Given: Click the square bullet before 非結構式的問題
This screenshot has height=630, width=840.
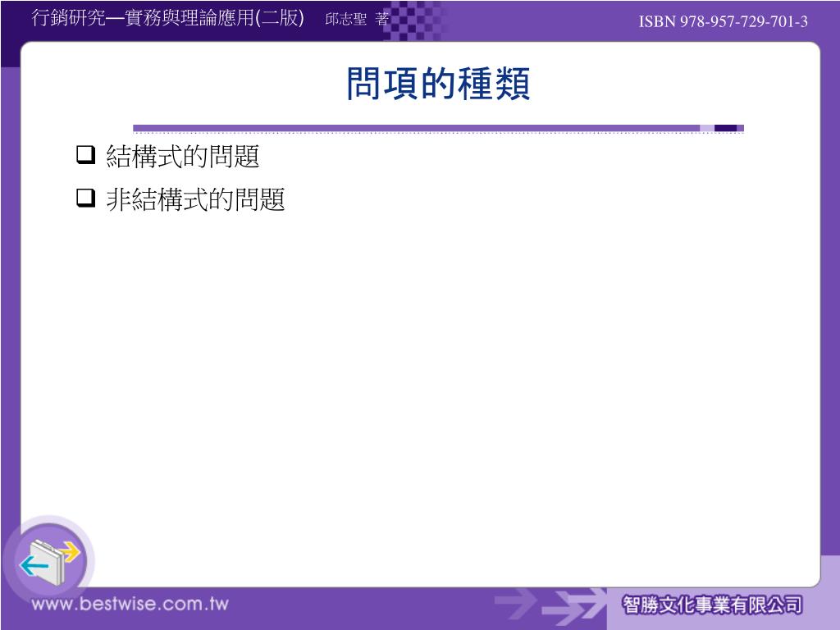Looking at the screenshot, I should tap(85, 197).
